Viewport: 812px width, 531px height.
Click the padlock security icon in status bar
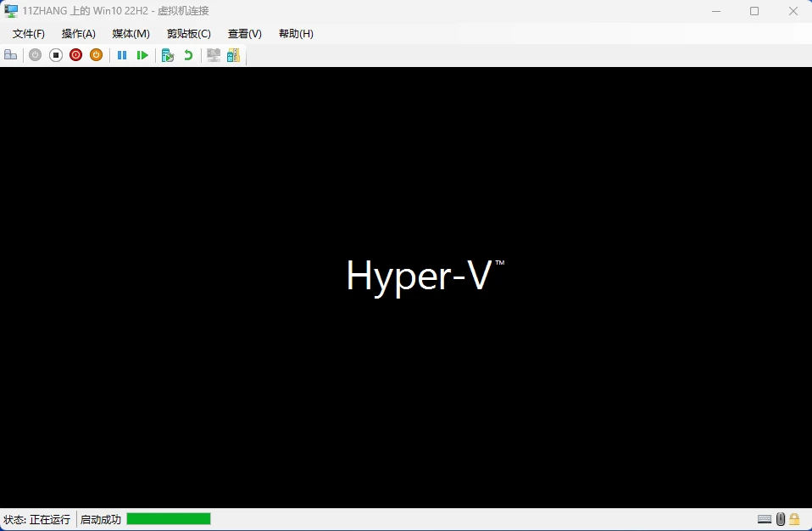point(794,519)
